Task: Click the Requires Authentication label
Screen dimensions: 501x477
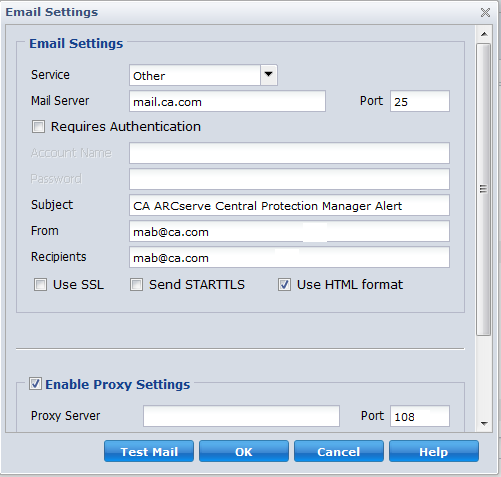Action: [126, 127]
